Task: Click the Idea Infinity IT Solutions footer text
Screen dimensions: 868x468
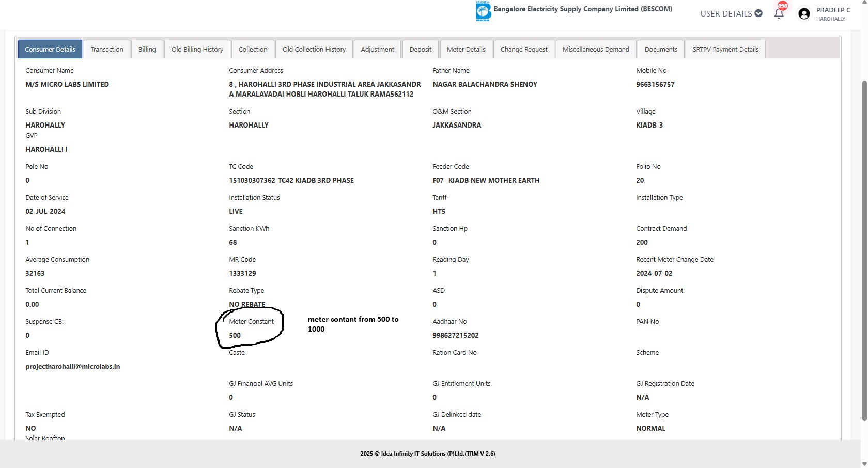Action: pyautogui.click(x=428, y=454)
